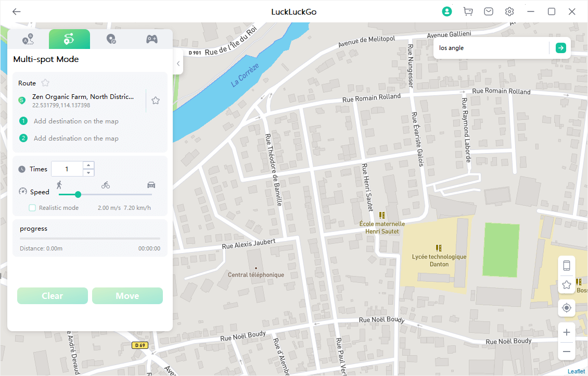Open the phone device icon
Screen dimensions: 588x376
click(x=567, y=266)
